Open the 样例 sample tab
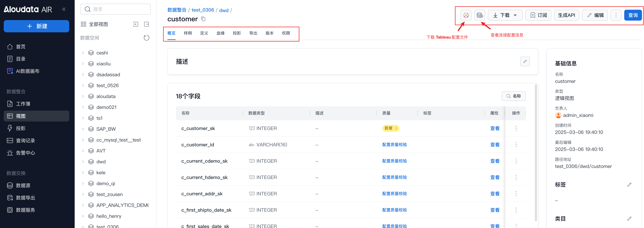 pos(188,33)
